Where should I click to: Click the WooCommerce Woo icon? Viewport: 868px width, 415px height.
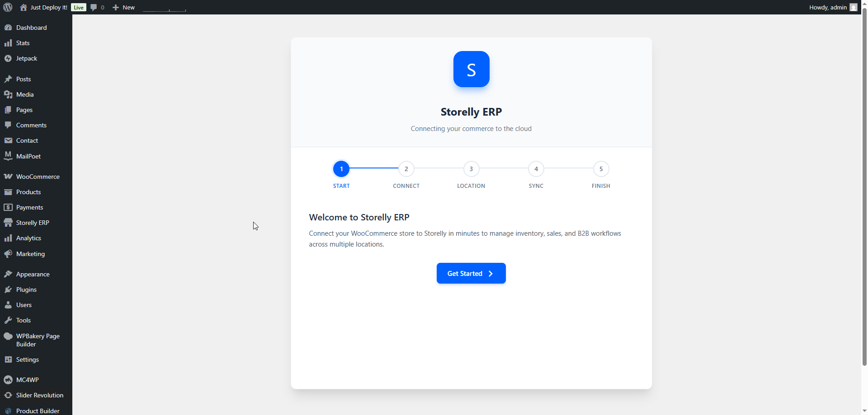(x=8, y=177)
